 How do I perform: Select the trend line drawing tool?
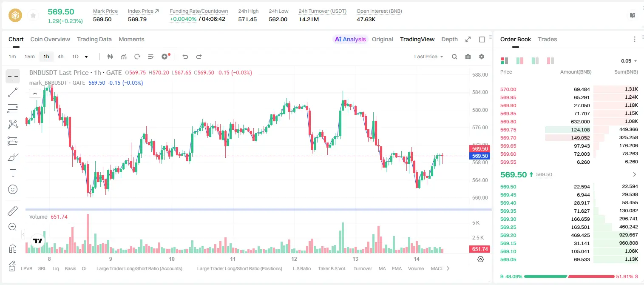click(13, 92)
